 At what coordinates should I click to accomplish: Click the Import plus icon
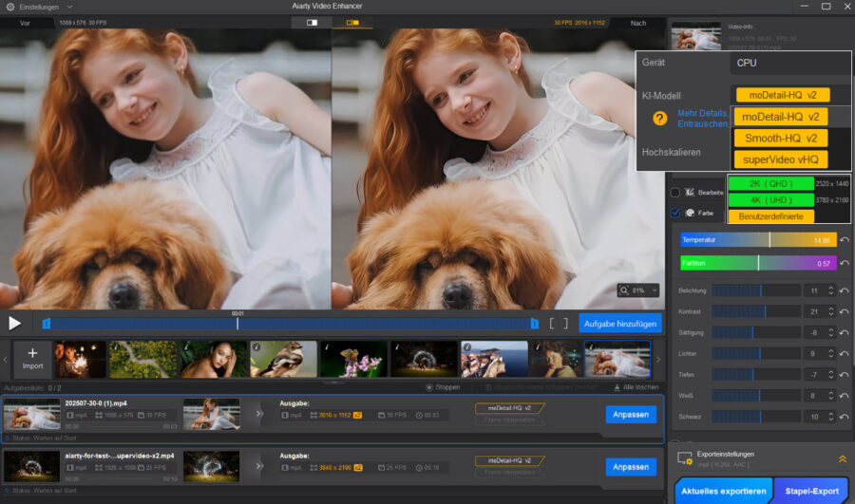click(32, 354)
